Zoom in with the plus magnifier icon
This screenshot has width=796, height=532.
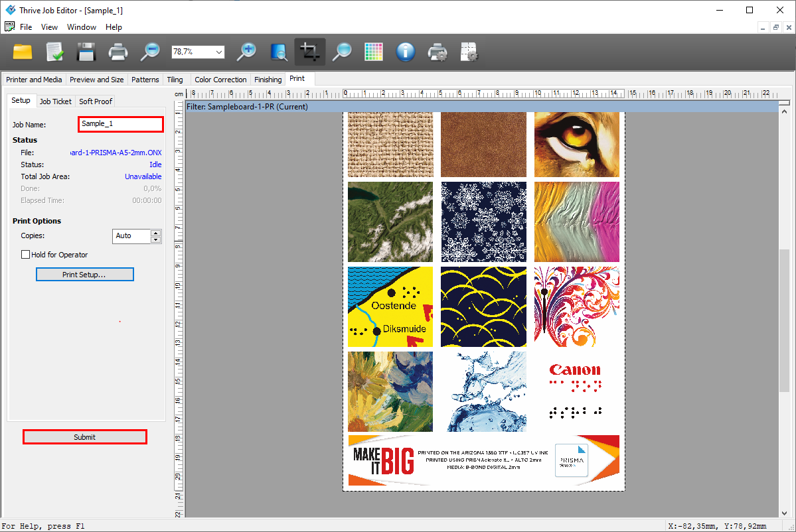pyautogui.click(x=246, y=52)
